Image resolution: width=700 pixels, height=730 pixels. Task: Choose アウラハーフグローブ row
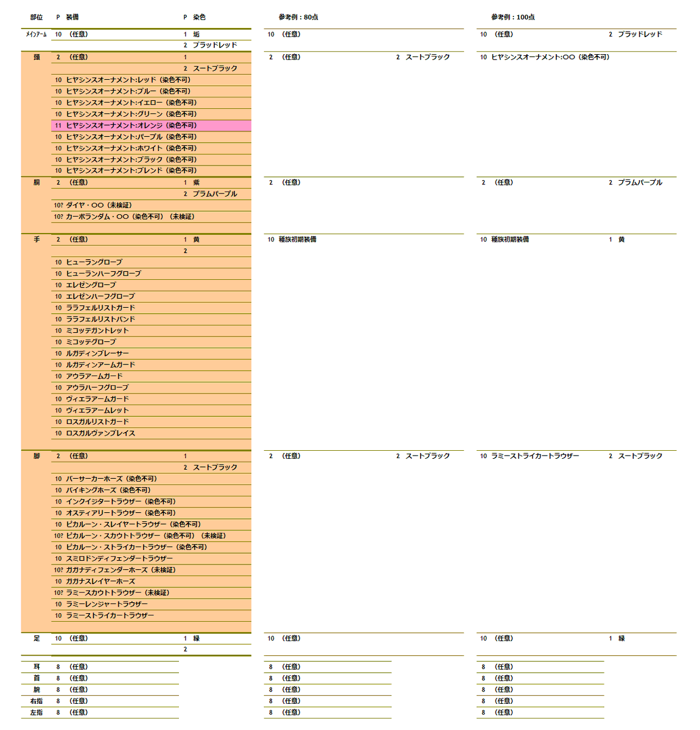[151, 388]
